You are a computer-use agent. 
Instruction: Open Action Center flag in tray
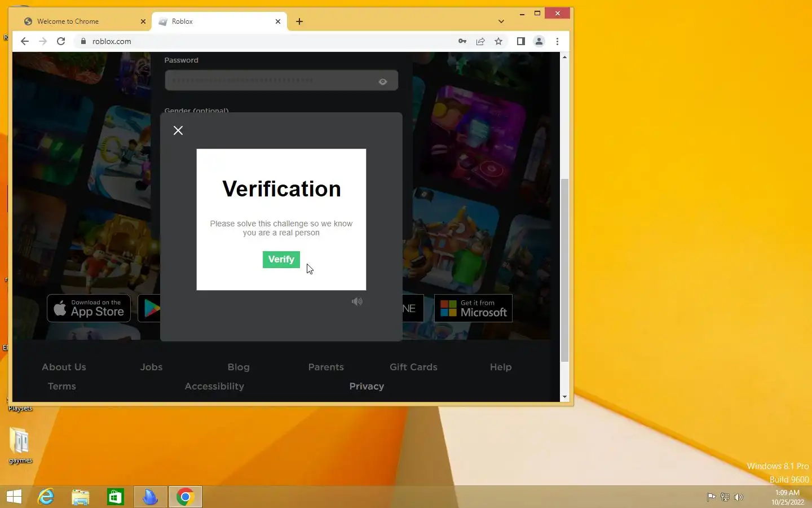(x=711, y=497)
